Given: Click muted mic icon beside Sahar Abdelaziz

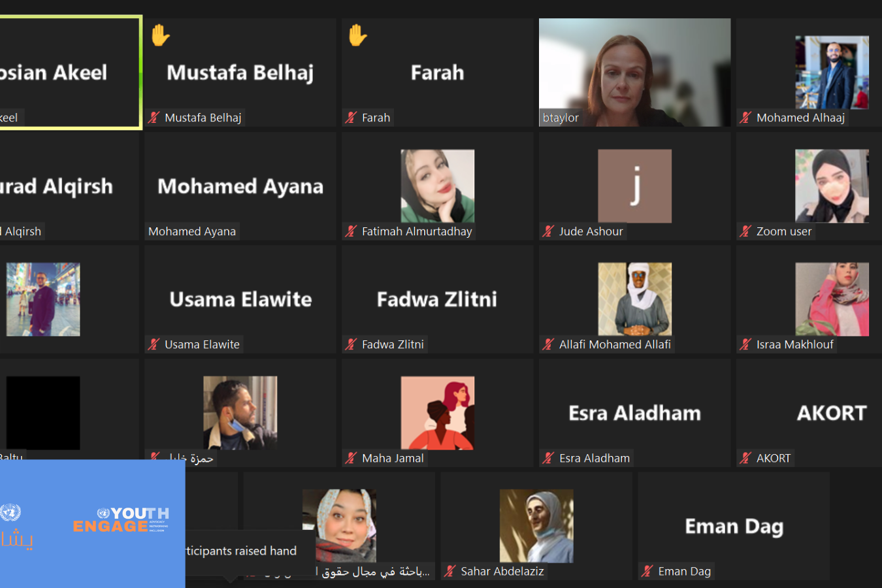Looking at the screenshot, I should (449, 571).
